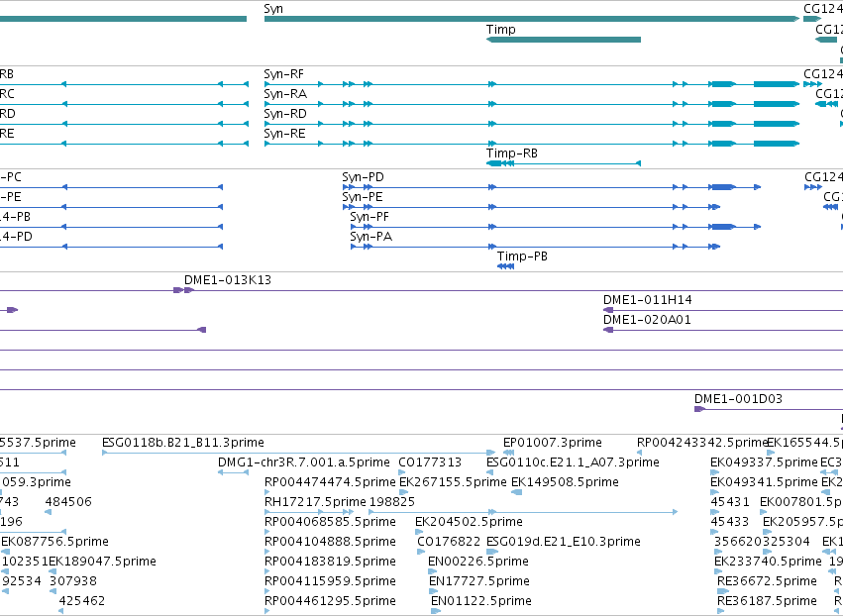Select EST EK233740.5prime
Screen dimensions: 843x616
pos(768,562)
